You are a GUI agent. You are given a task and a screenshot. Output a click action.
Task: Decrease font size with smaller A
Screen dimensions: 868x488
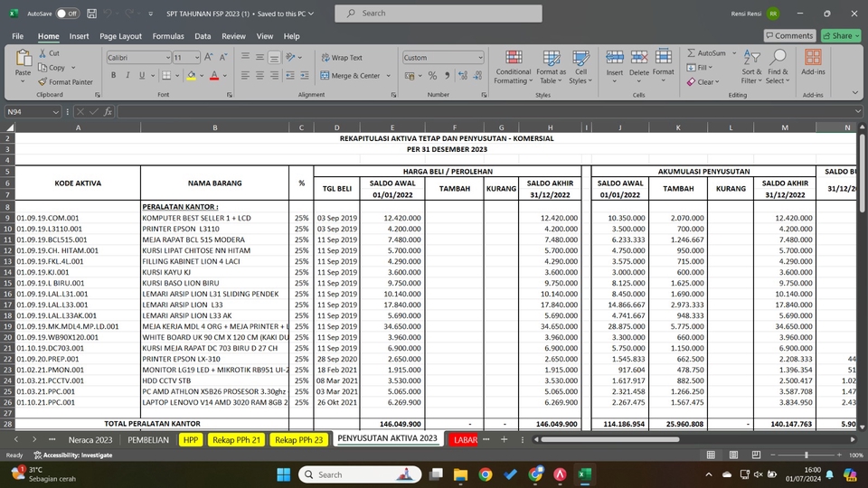(x=223, y=57)
